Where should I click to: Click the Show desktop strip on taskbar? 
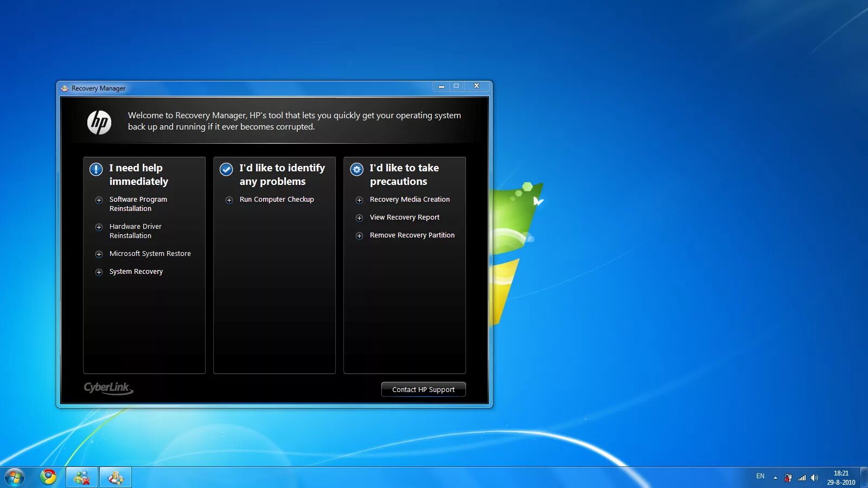coord(864,478)
